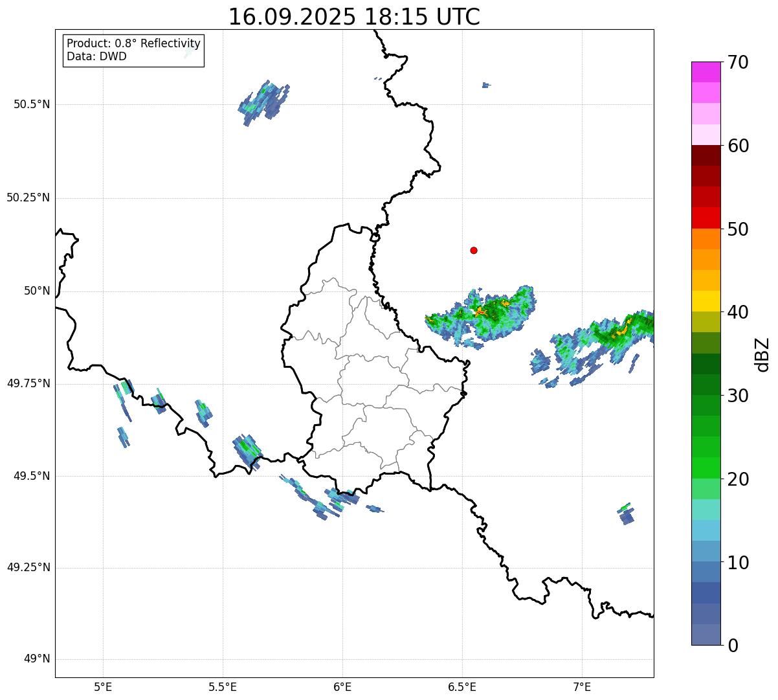Viewport: 778px width, 700px height.
Task: Click the latitude label 50°N
Action: (37, 291)
